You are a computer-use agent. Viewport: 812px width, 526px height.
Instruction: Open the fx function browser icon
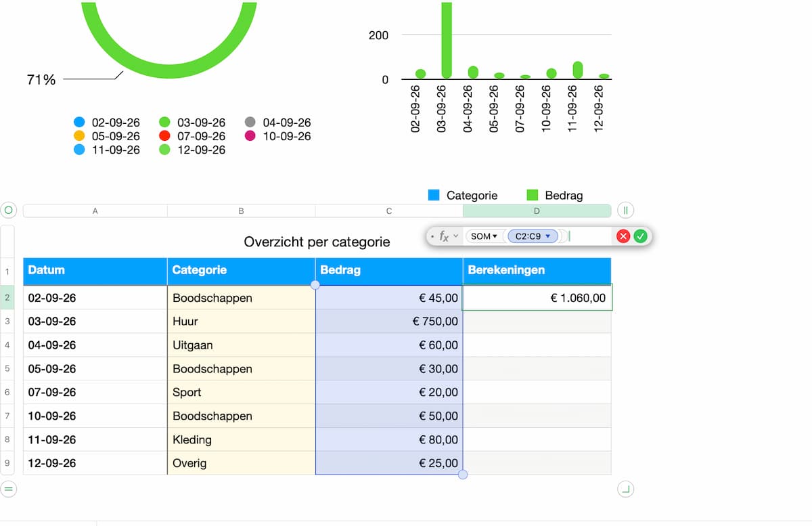[x=444, y=236]
